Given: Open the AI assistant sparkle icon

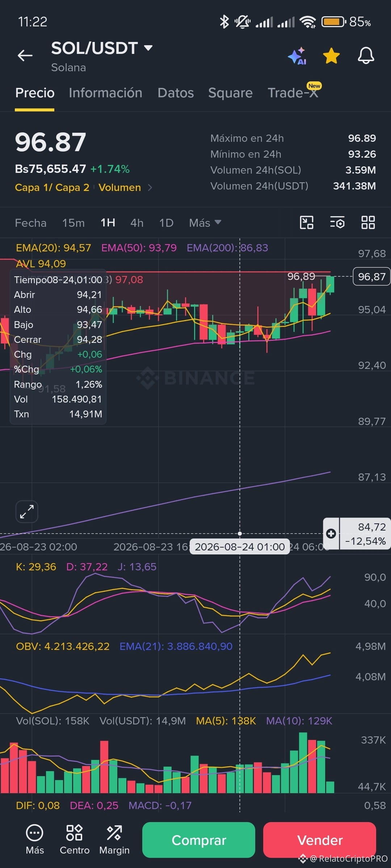Looking at the screenshot, I should point(297,56).
